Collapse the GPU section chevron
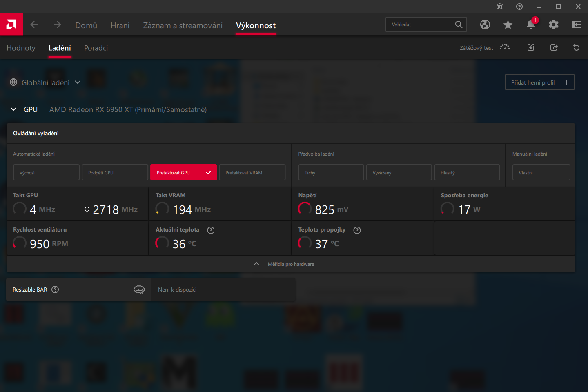Image resolution: width=588 pixels, height=392 pixels. coord(13,109)
